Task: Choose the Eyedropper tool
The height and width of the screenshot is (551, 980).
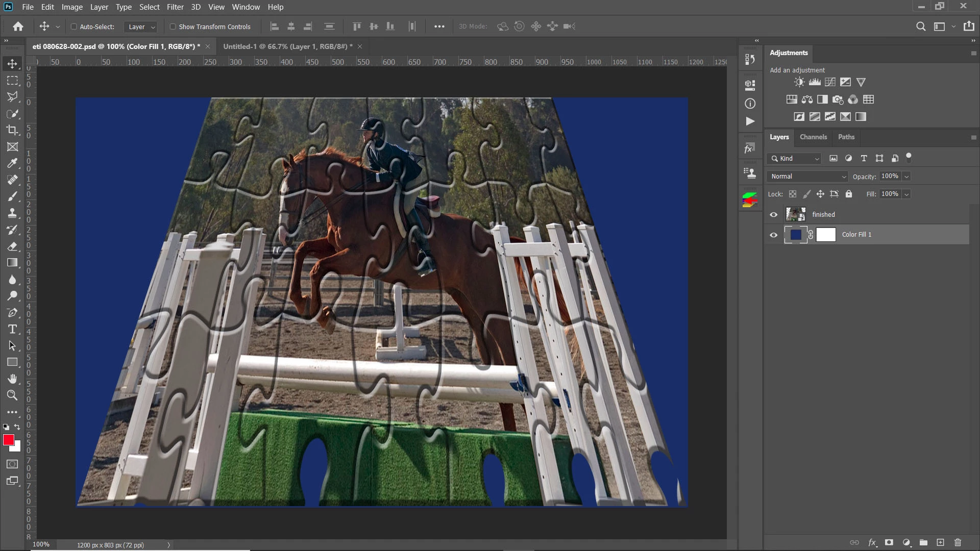Action: tap(12, 163)
